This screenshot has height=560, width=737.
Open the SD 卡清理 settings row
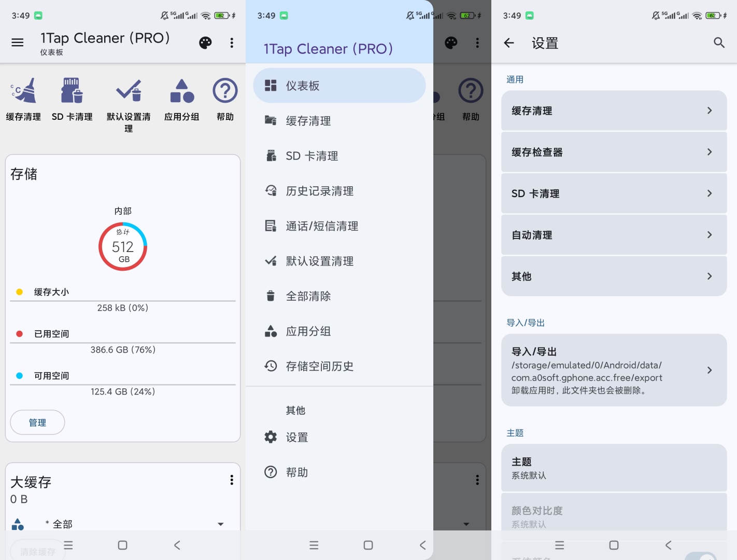(614, 193)
